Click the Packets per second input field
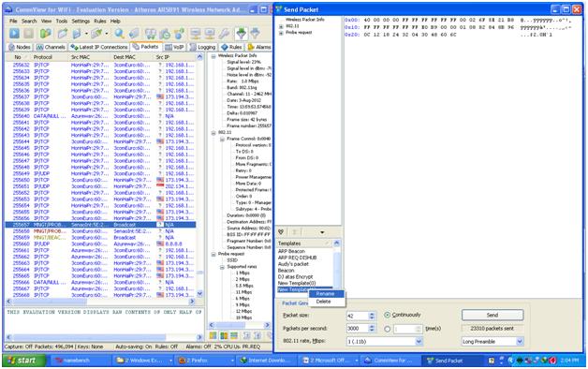The height and width of the screenshot is (369, 588). coord(358,329)
